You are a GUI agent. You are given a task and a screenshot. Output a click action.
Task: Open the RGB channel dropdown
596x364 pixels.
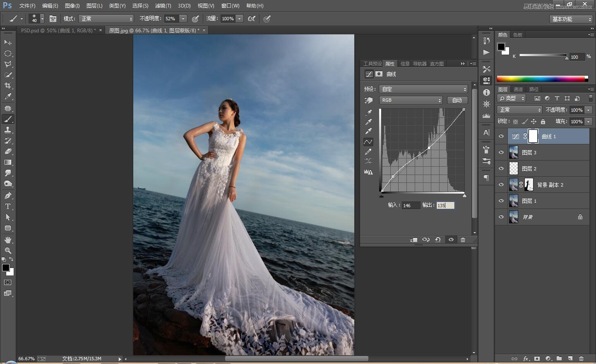(x=411, y=101)
